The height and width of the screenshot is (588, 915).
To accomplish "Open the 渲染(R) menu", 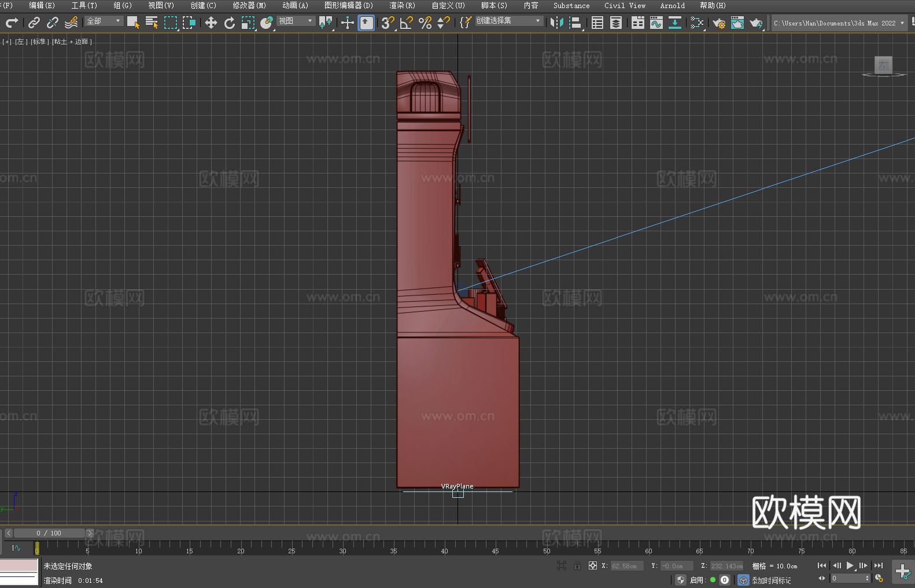I will click(403, 5).
